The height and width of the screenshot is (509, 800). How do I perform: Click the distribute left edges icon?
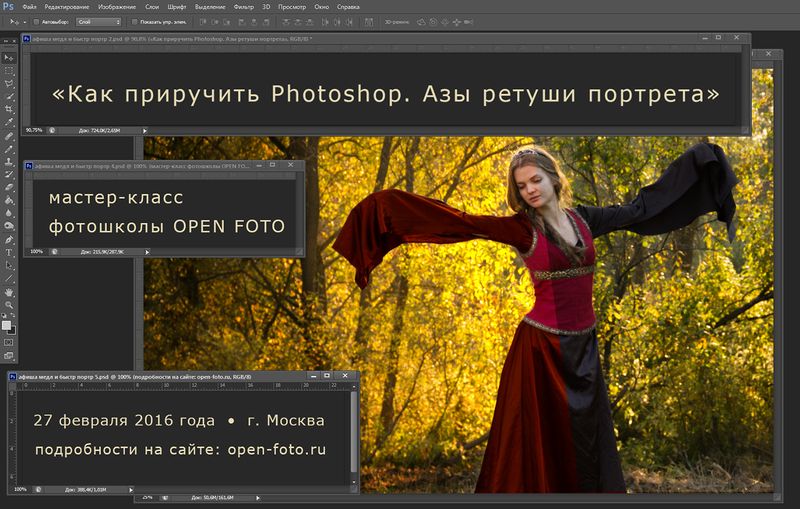tap(325, 22)
